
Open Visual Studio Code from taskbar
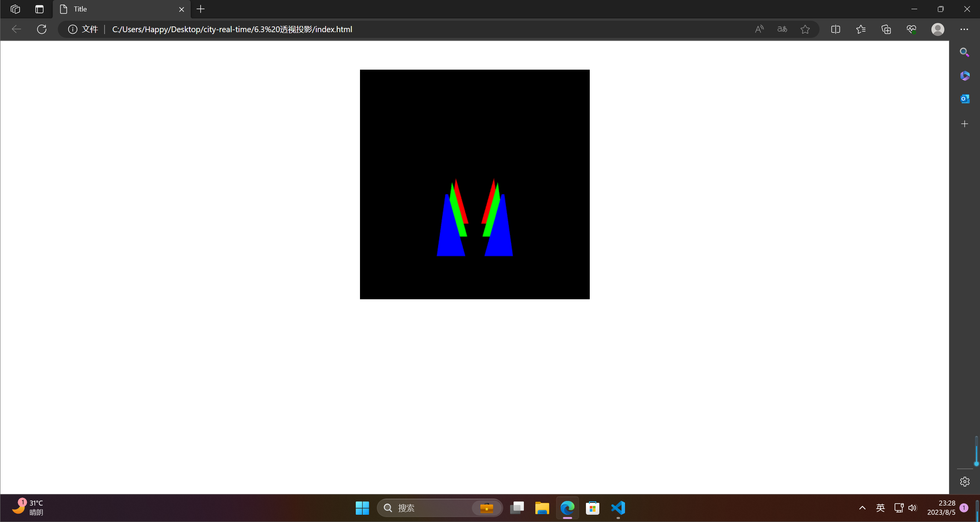pos(618,508)
